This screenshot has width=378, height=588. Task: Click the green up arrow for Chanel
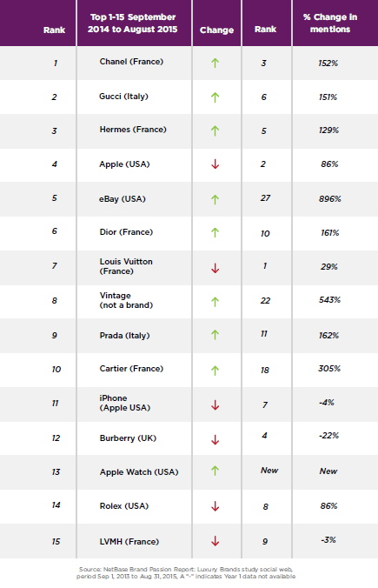click(215, 63)
